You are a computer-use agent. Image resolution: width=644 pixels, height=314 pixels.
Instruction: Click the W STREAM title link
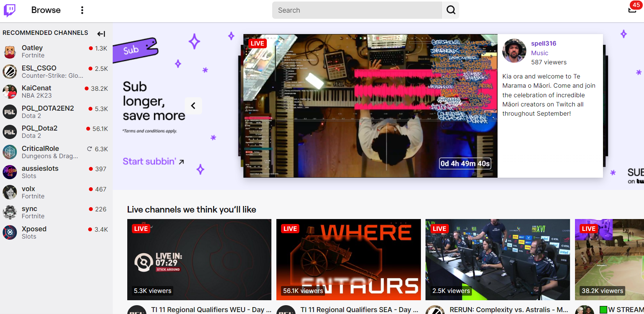[622, 309]
